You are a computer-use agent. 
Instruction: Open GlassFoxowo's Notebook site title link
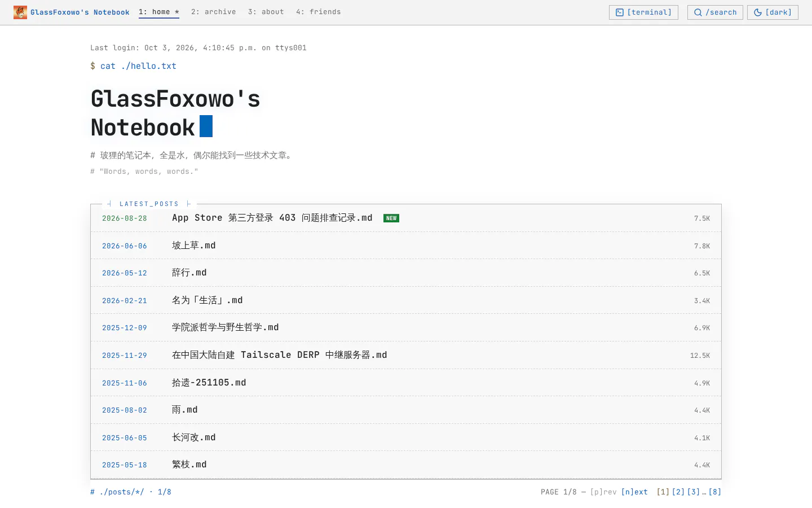pyautogui.click(x=80, y=12)
